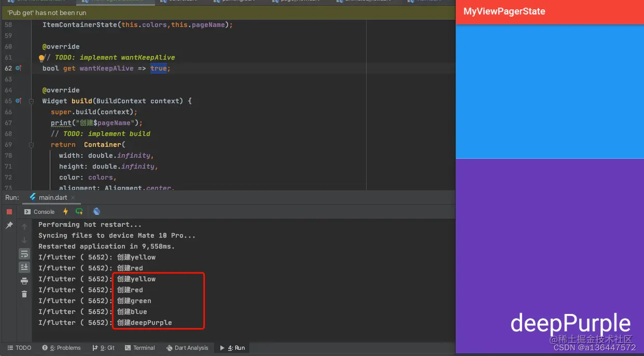
Task: Trigger Flutter hot restart icon
Action: (x=79, y=212)
